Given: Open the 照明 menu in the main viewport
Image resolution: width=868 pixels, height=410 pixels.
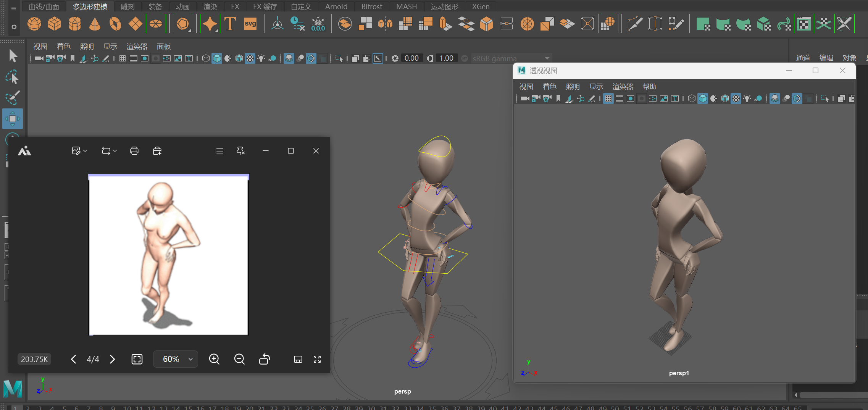Looking at the screenshot, I should point(87,47).
